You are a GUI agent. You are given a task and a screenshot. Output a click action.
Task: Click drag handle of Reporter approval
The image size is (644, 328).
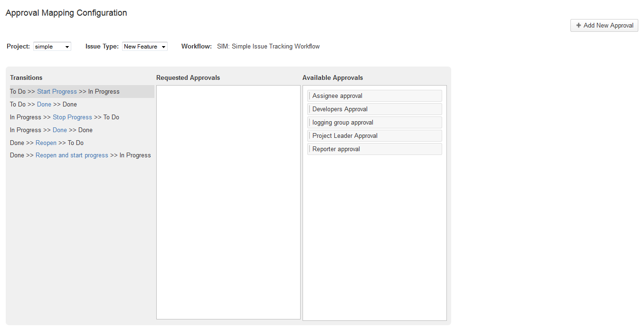pos(310,149)
